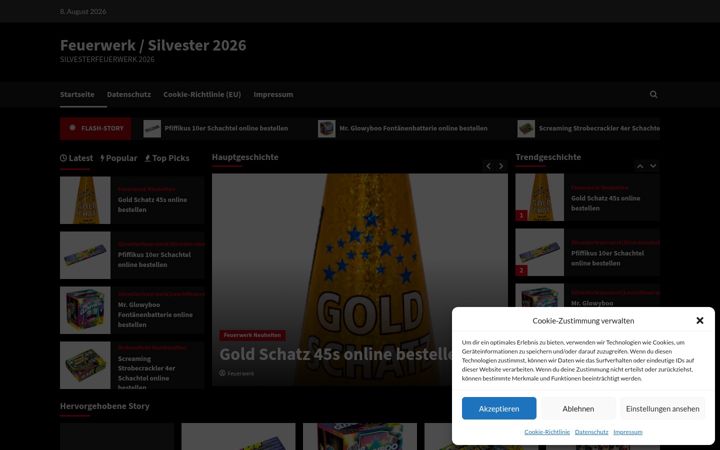
Task: Click the Feuerwerk / Silvester 2026 site title
Action: click(x=153, y=45)
